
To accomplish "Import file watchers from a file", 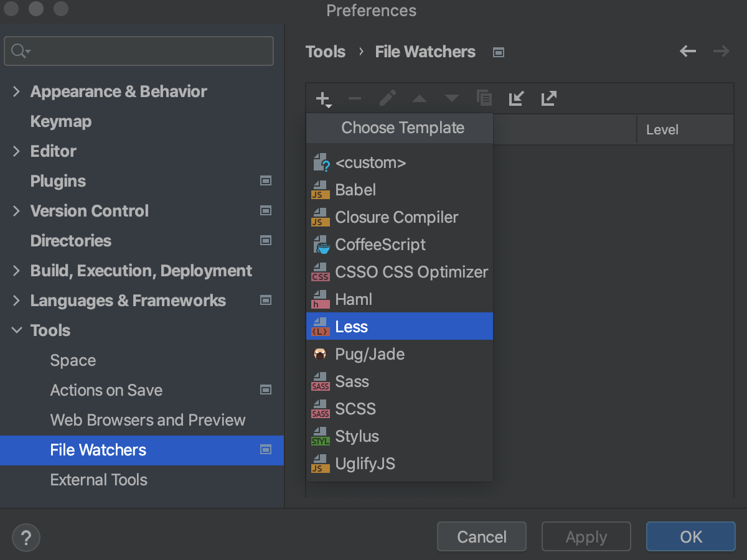I will click(516, 98).
